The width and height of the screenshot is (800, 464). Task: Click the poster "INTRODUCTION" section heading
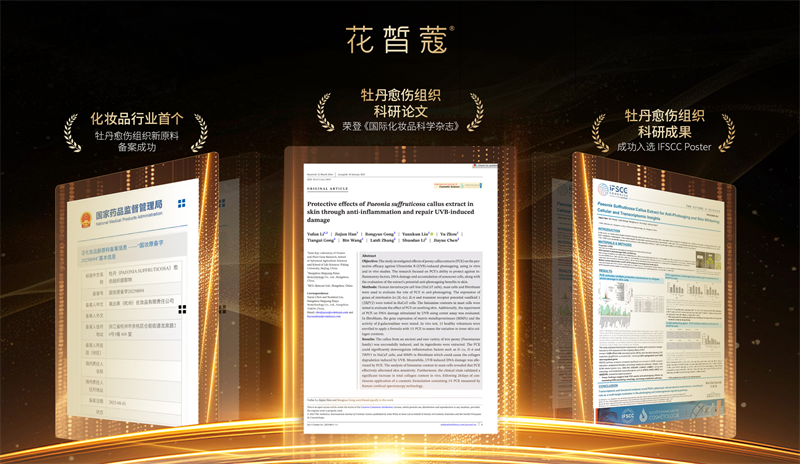coord(609,230)
